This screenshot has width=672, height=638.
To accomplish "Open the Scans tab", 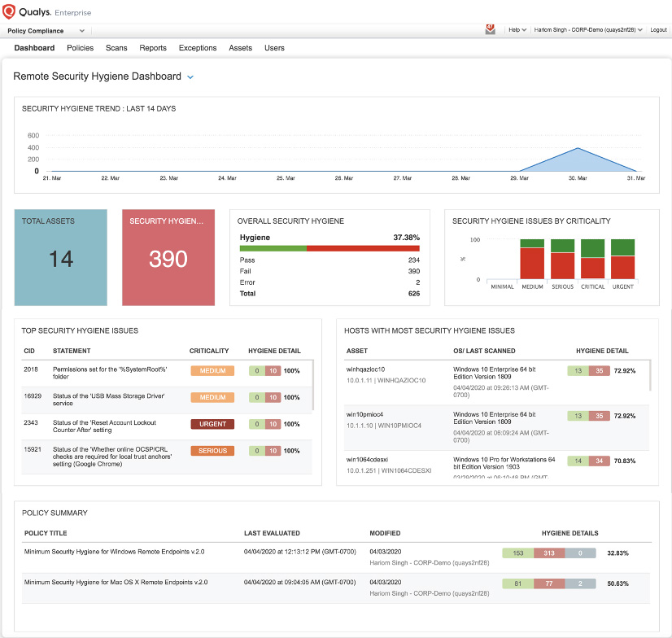I will coord(116,48).
